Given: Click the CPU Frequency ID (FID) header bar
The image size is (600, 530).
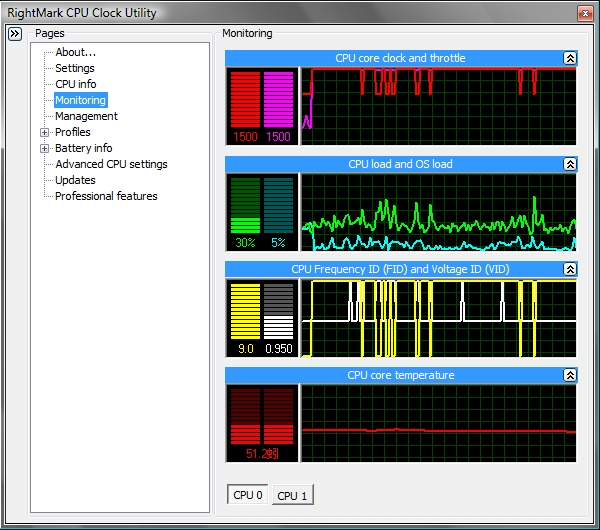Looking at the screenshot, I should click(x=400, y=269).
